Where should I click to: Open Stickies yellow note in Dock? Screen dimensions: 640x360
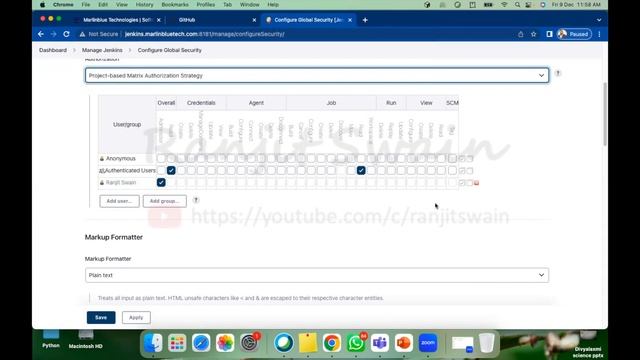click(x=308, y=343)
